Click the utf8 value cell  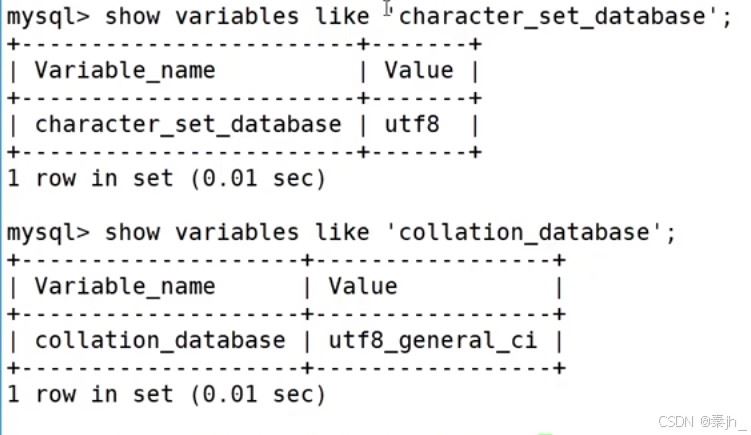(x=412, y=124)
